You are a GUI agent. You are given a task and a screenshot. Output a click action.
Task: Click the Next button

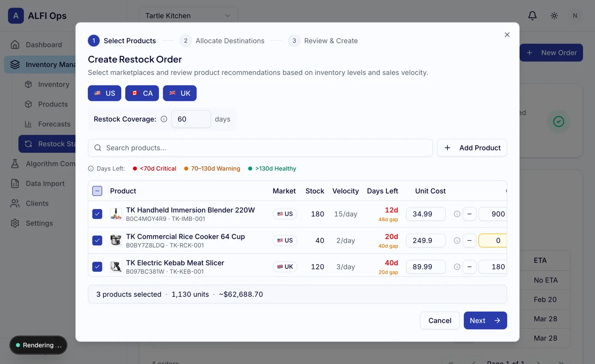pyautogui.click(x=485, y=320)
